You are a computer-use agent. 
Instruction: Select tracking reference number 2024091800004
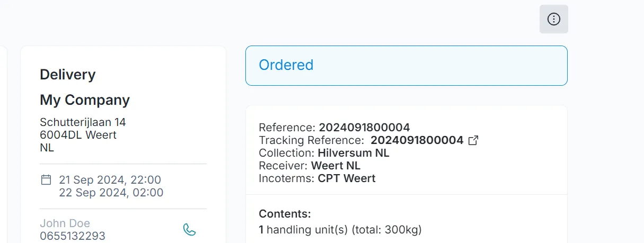[x=417, y=140]
